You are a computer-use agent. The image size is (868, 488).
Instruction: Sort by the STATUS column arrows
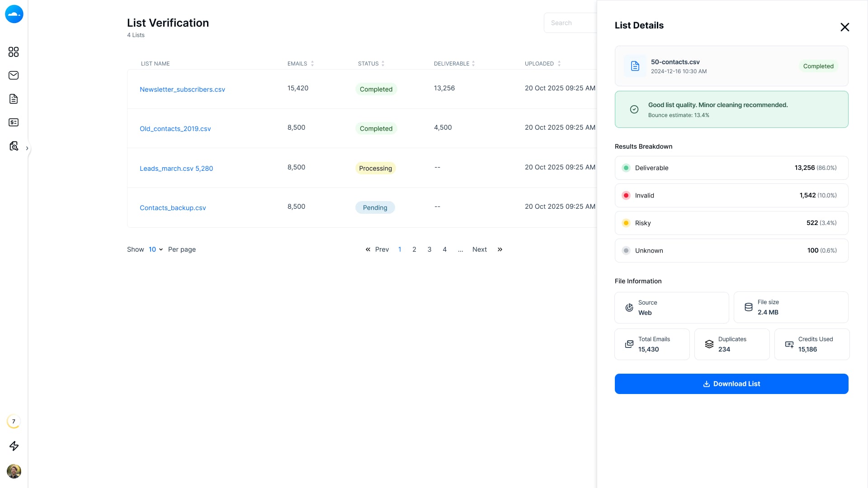383,64
